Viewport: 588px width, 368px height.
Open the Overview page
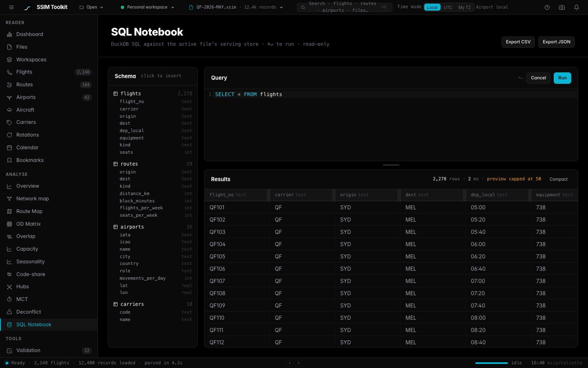tap(49, 186)
